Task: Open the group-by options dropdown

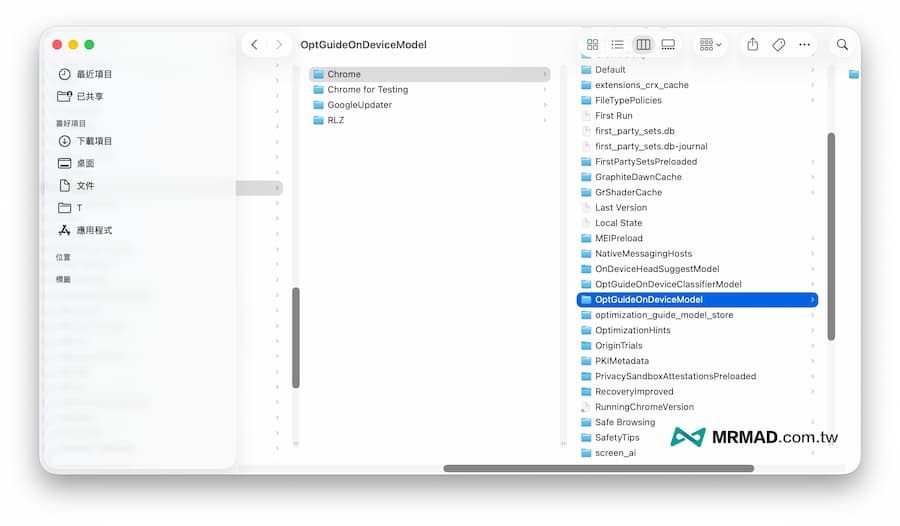Action: (x=711, y=44)
